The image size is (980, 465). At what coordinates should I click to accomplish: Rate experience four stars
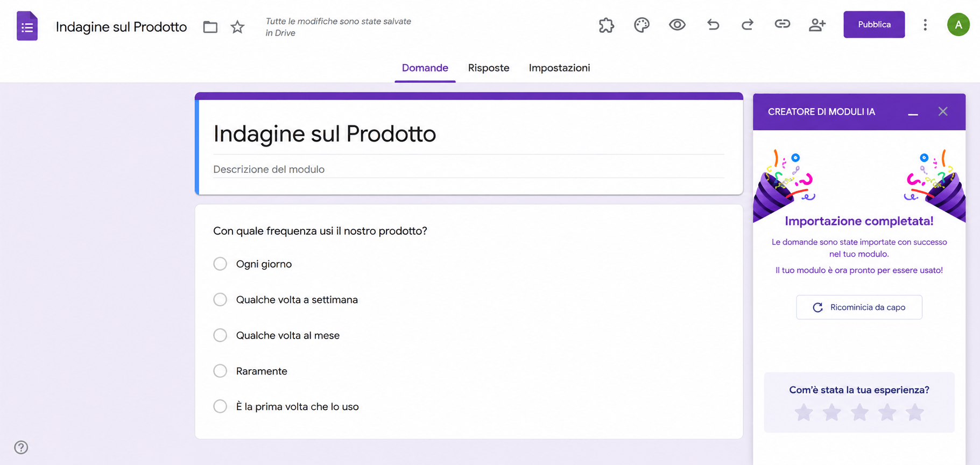887,413
